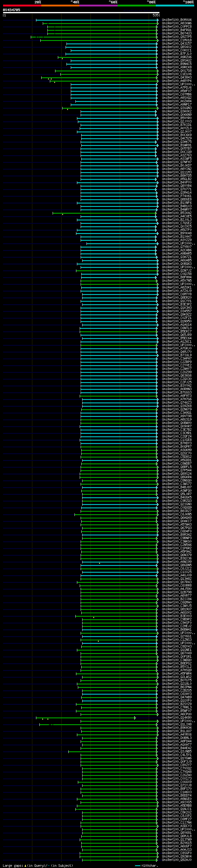Open hit UniRef100_A8IKW6
The width and height of the screenshot is (197, 868).
point(176,23)
